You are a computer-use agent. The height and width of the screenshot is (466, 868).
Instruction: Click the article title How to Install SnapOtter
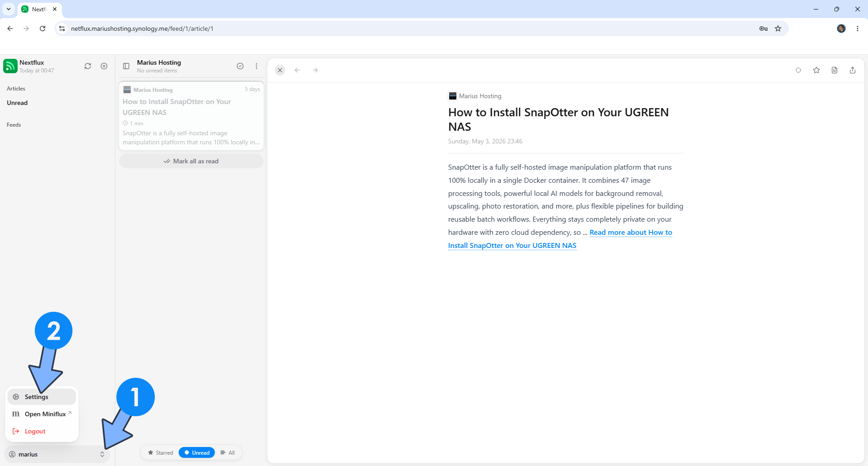[558, 119]
